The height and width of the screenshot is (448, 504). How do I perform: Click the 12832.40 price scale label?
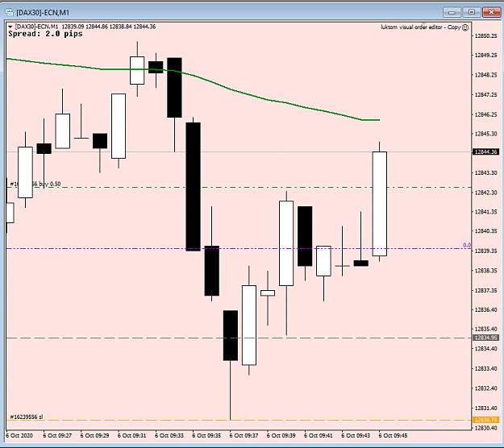[486, 388]
